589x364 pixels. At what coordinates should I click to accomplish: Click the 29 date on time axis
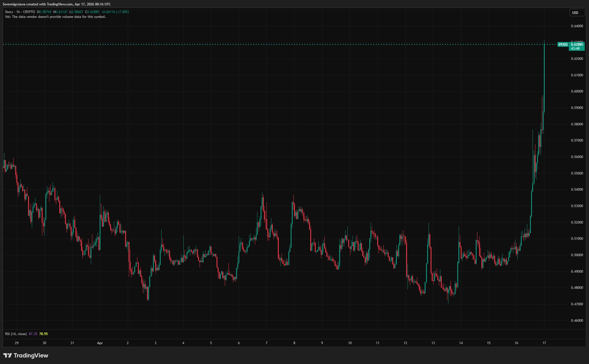(x=17, y=343)
